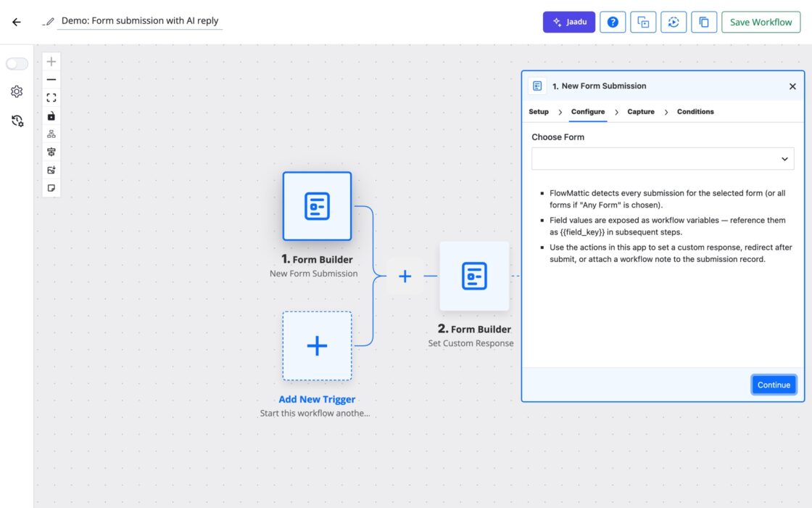Switch to the Configure tab
812x508 pixels.
coord(588,112)
